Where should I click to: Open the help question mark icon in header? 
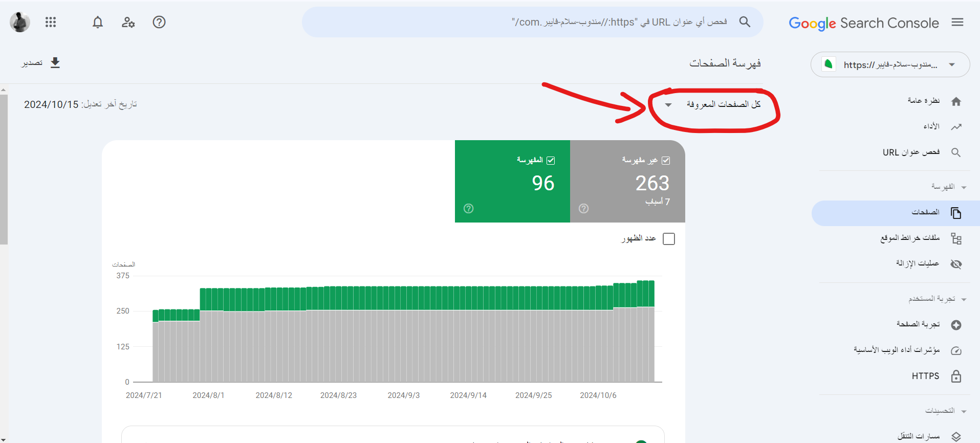[159, 22]
